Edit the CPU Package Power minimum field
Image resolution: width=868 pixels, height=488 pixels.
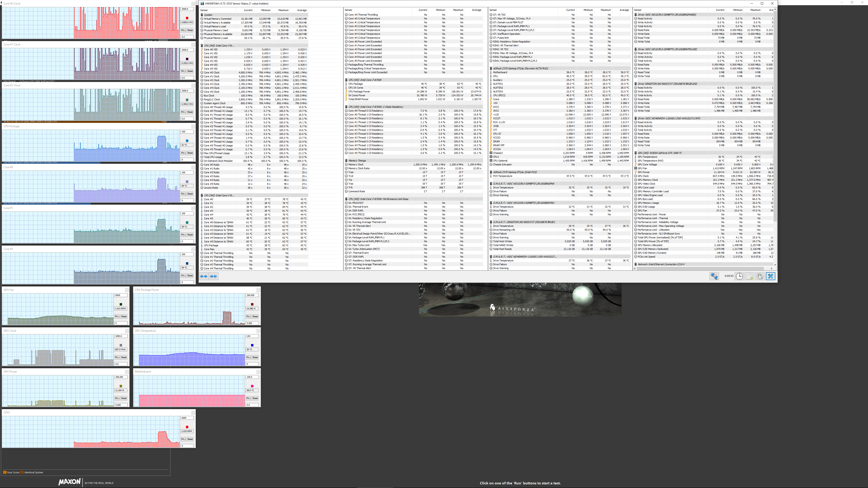252,323
